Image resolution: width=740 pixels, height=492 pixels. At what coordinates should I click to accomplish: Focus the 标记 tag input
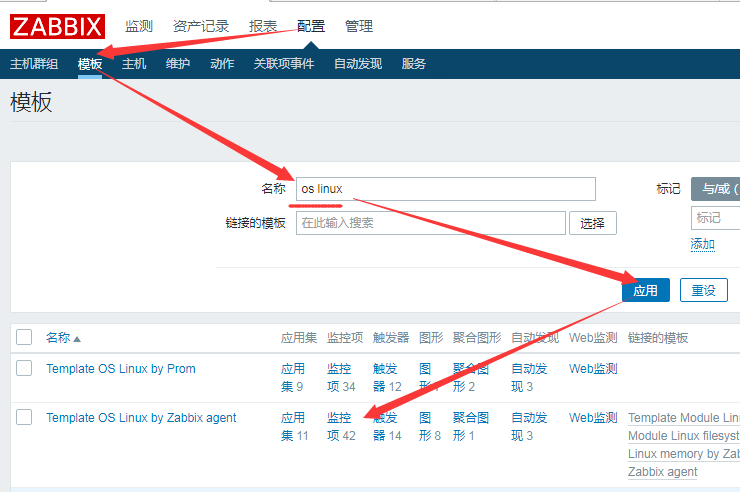[715, 218]
